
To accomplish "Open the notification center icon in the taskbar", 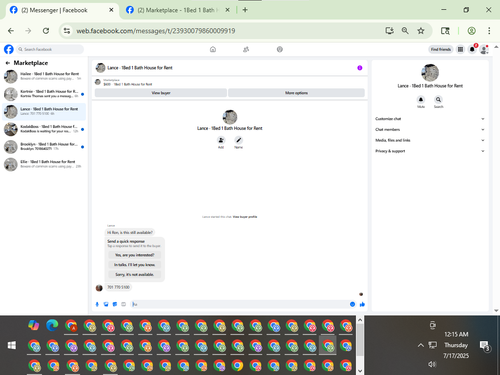I will (x=484, y=346).
